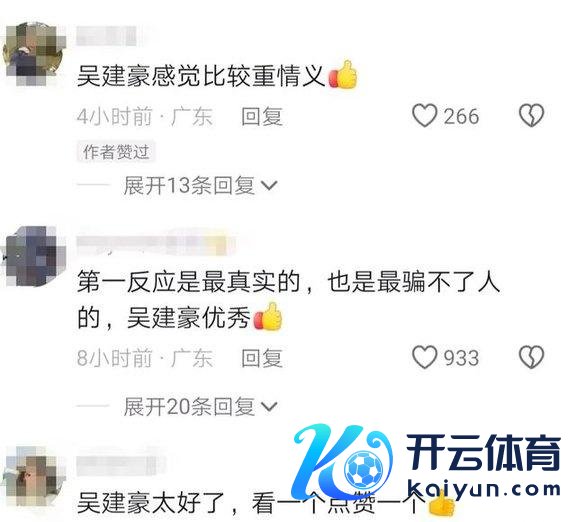This screenshot has width=576, height=522.
Task: Tap the 作者赞过 tag
Action: click(x=116, y=152)
